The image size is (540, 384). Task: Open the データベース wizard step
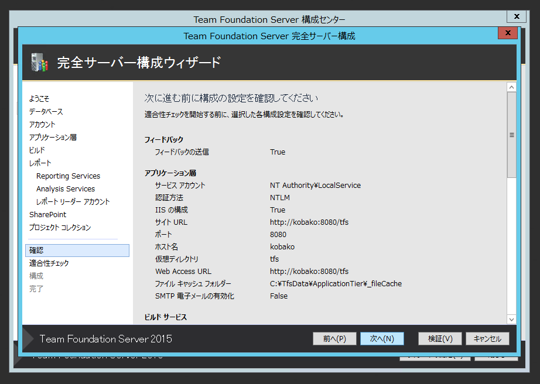(x=46, y=112)
